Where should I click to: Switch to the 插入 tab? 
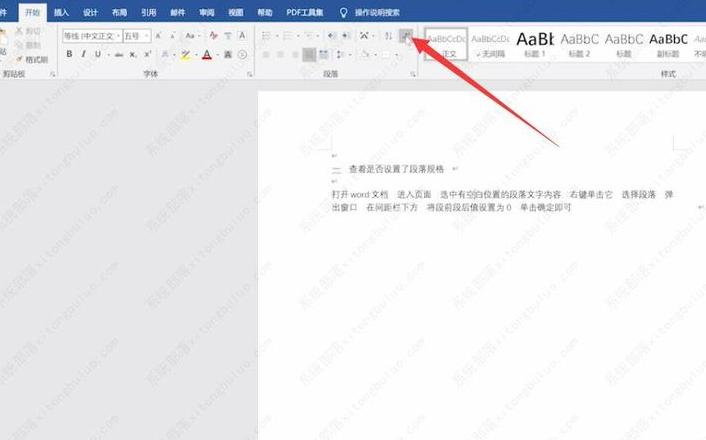[x=61, y=12]
